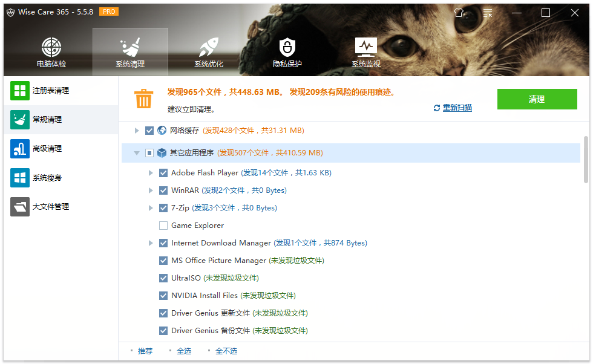Open 系统瘦身 in the sidebar
Image resolution: width=593 pixels, height=364 pixels.
click(x=61, y=178)
